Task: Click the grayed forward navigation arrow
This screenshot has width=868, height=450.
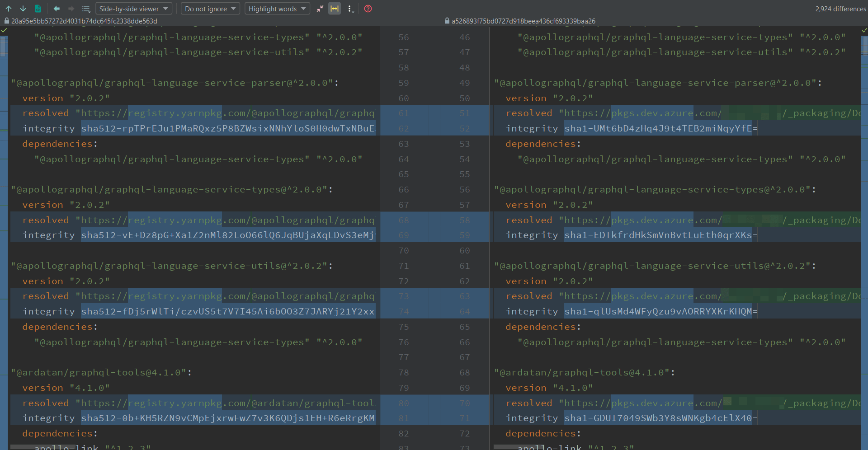Action: pyautogui.click(x=71, y=9)
